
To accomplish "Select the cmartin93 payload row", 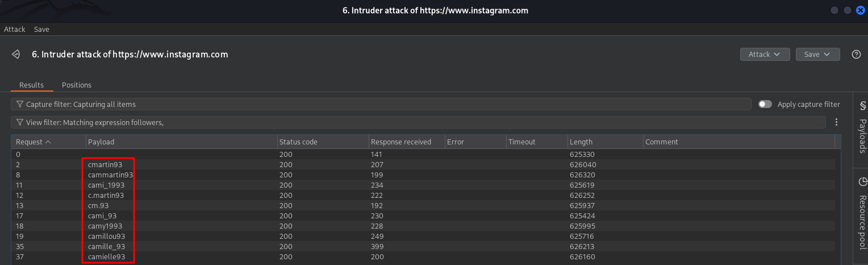I will tap(423, 164).
